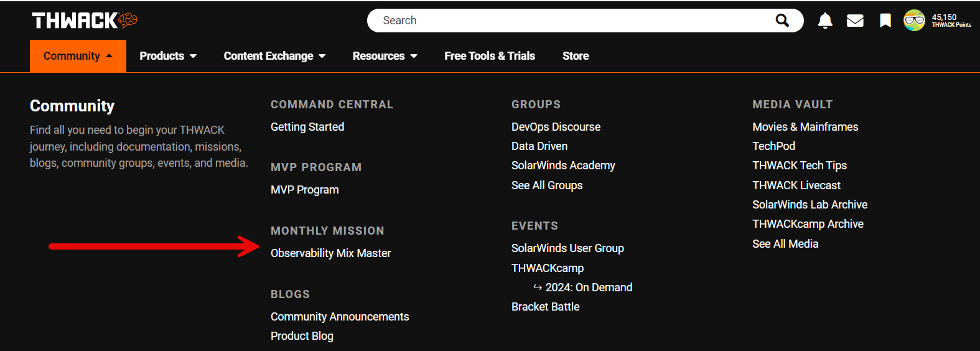Screen dimensions: 980x351
Task: Click the BLOGS section heading
Action: coord(290,294)
